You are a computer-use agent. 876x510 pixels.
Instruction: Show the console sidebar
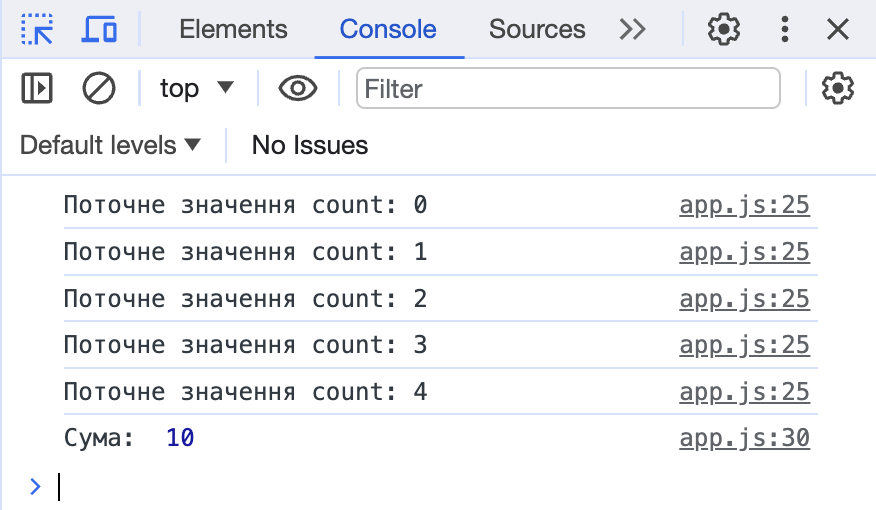[37, 89]
